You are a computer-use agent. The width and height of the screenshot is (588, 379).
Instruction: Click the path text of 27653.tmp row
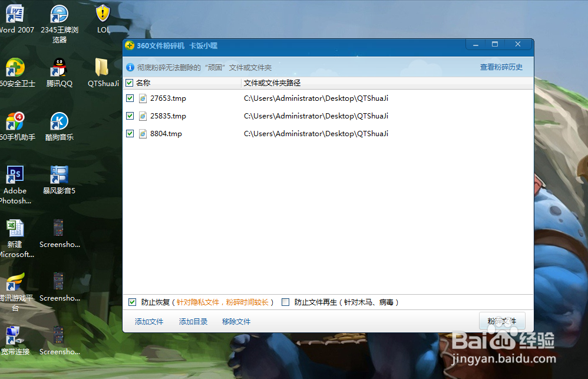coord(316,98)
